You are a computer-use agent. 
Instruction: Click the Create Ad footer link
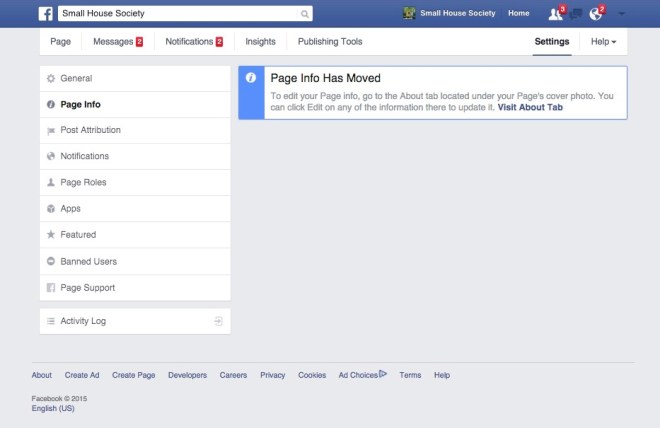(x=82, y=375)
